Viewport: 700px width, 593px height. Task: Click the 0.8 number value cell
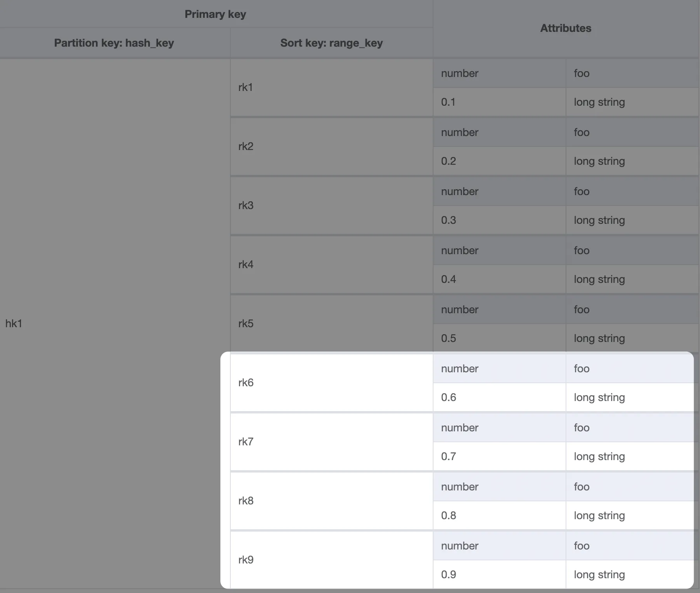449,516
